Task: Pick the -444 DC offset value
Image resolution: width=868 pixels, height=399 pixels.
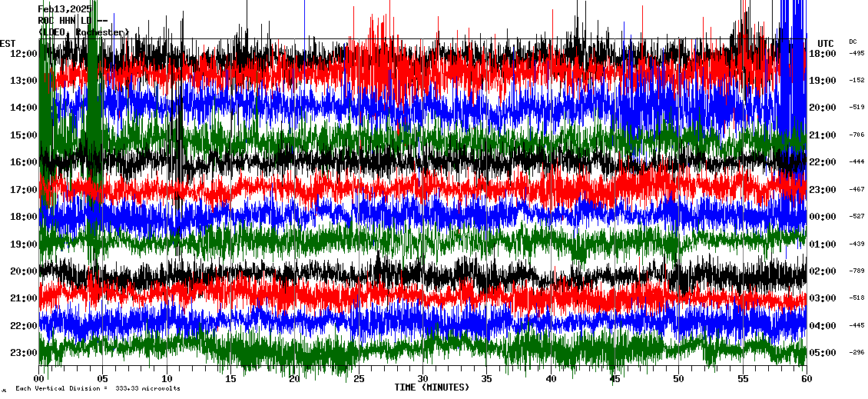Action: coord(857,161)
